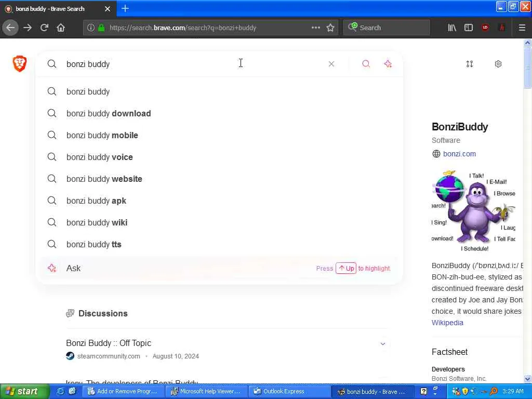Choose suggestion 'bonzi buddy apk'
Viewport: 532px width, 399px height.
pyautogui.click(x=219, y=201)
